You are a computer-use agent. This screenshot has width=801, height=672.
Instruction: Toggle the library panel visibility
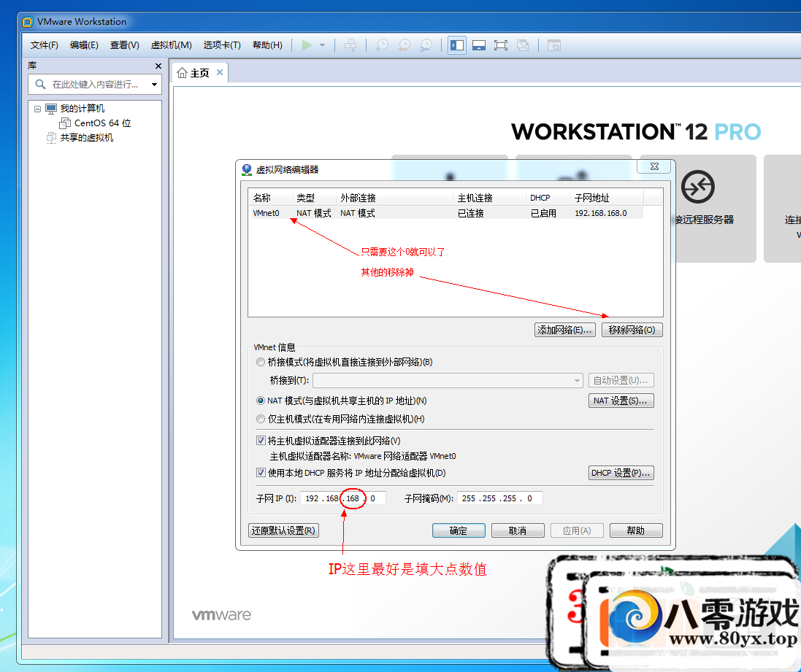(457, 45)
